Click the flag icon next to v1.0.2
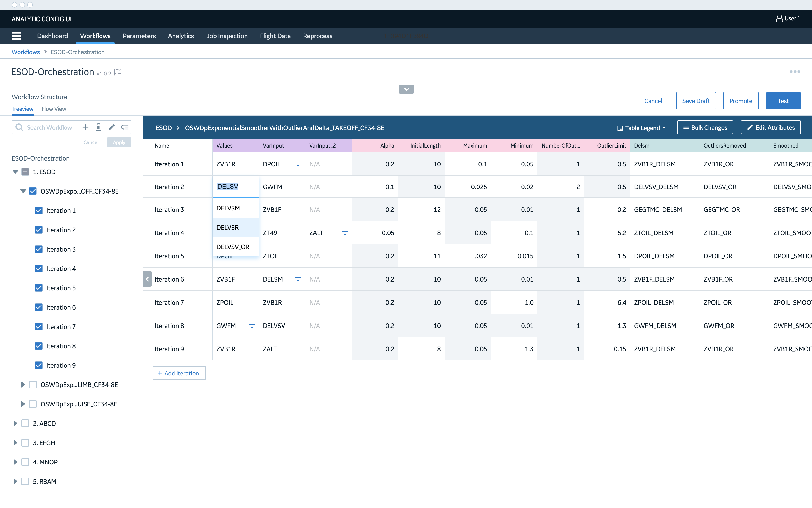 click(118, 72)
